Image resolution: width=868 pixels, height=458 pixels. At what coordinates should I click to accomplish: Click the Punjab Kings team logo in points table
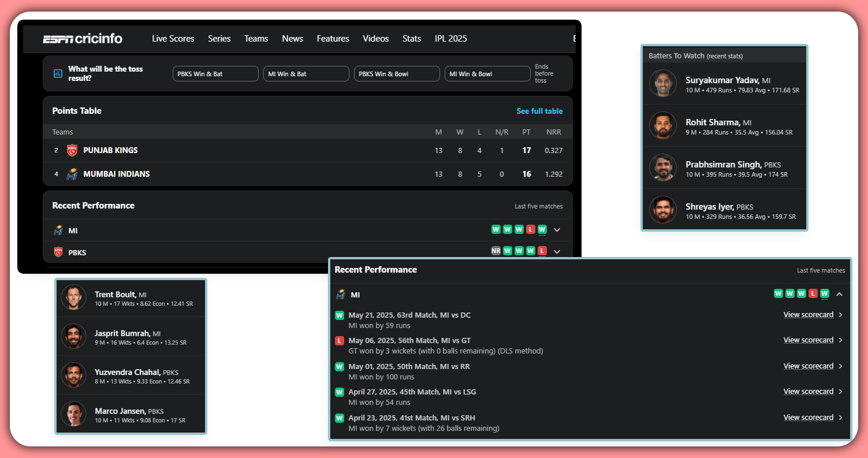72,150
